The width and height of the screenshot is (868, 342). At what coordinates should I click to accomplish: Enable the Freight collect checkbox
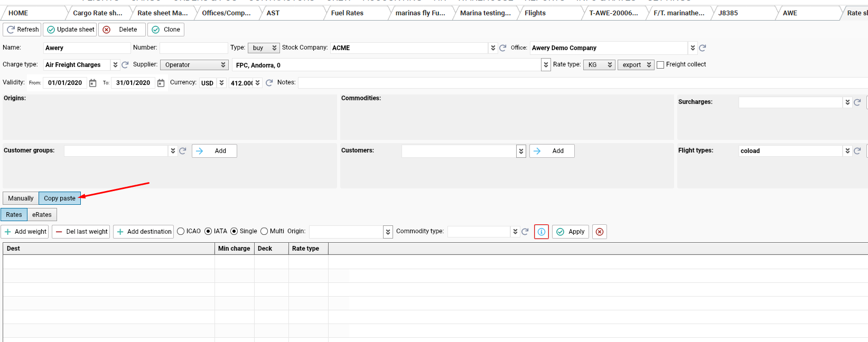coord(660,65)
